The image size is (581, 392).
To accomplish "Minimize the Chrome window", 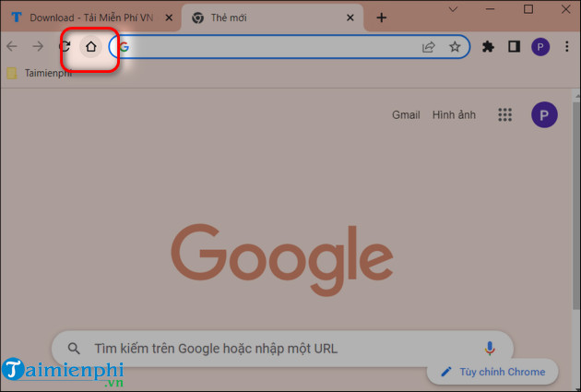I will click(490, 9).
